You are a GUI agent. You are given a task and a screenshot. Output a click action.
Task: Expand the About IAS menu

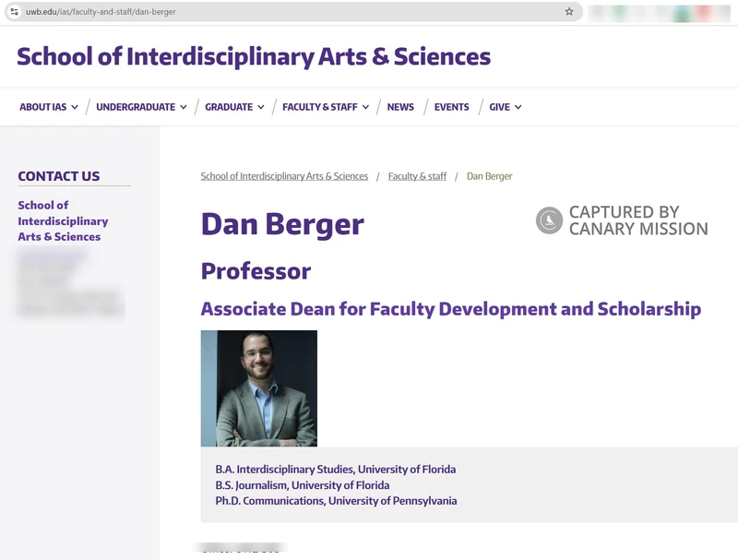coord(49,107)
